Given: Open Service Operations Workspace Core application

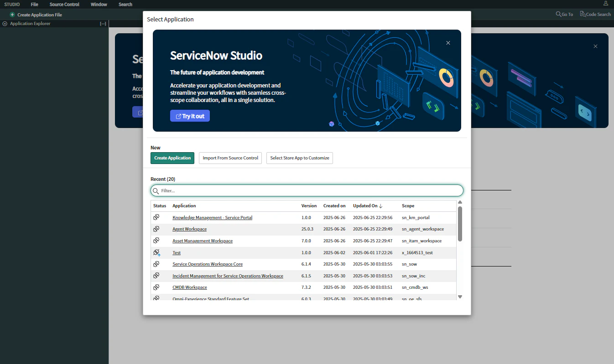Looking at the screenshot, I should [208, 264].
